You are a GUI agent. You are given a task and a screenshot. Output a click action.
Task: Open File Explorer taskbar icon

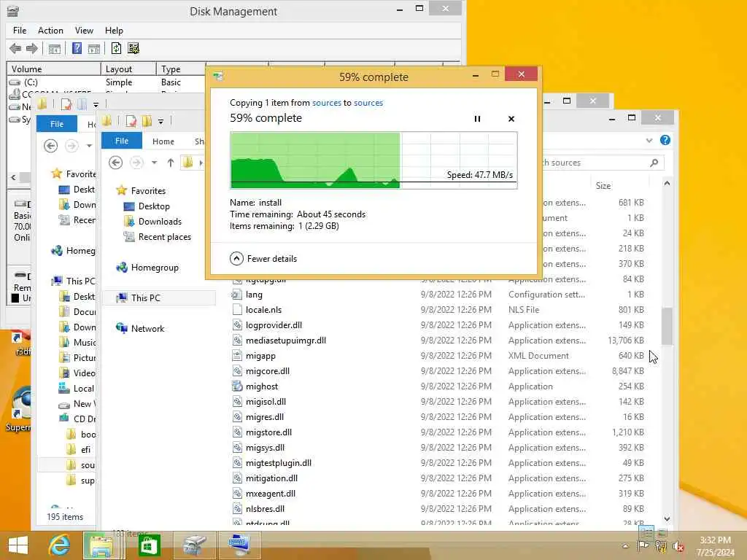pyautogui.click(x=101, y=545)
